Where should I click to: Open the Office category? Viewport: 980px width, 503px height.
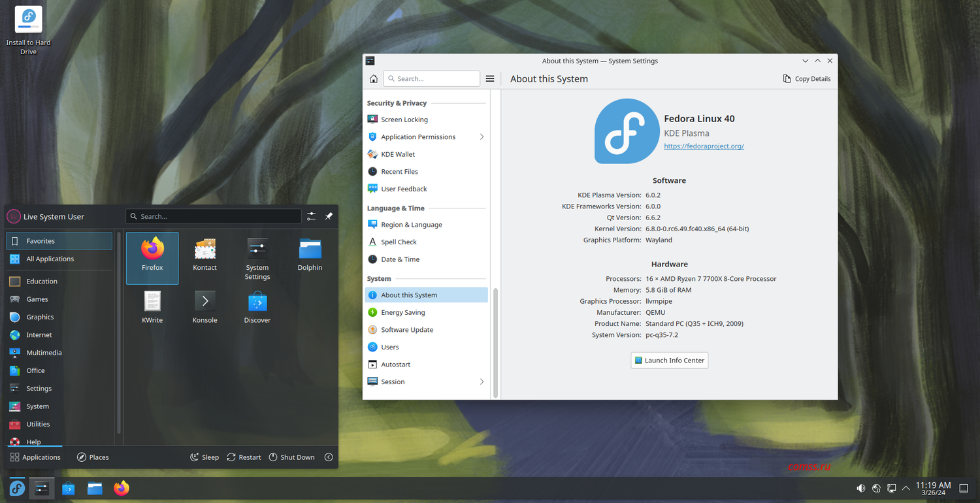tap(59, 370)
